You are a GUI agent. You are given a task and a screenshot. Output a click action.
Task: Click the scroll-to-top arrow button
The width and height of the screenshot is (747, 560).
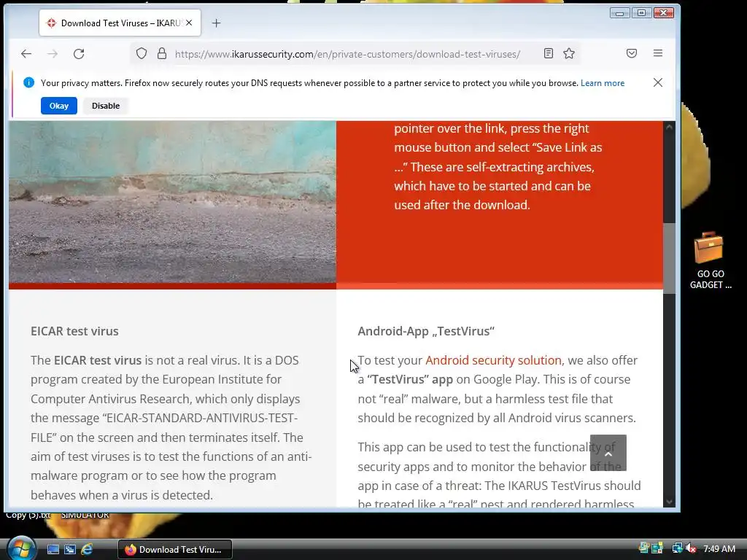pyautogui.click(x=608, y=453)
